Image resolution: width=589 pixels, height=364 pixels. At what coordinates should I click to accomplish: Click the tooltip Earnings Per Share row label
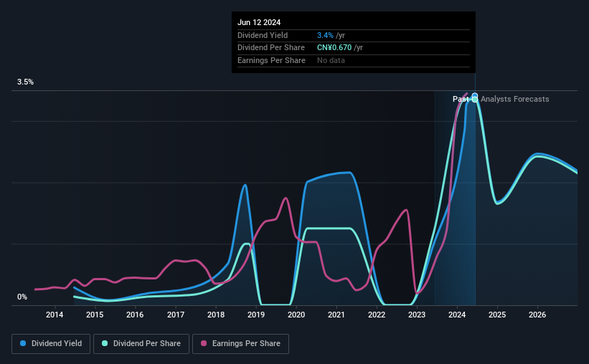point(271,60)
